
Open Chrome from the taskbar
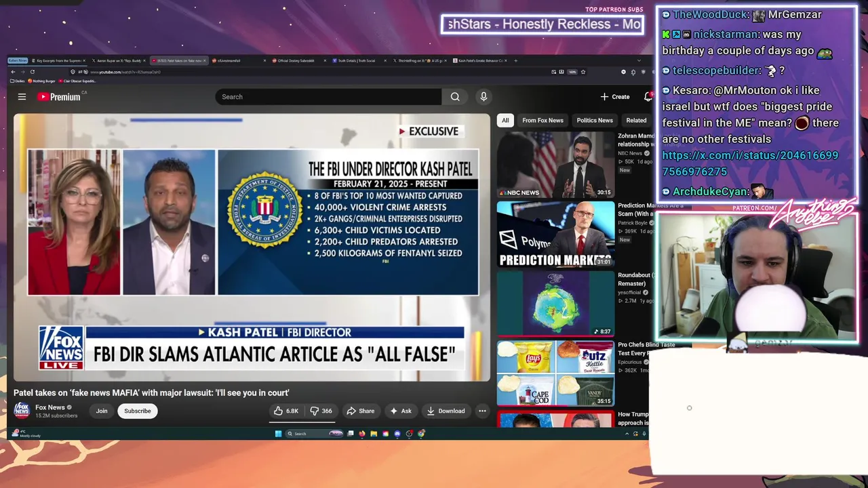click(421, 433)
